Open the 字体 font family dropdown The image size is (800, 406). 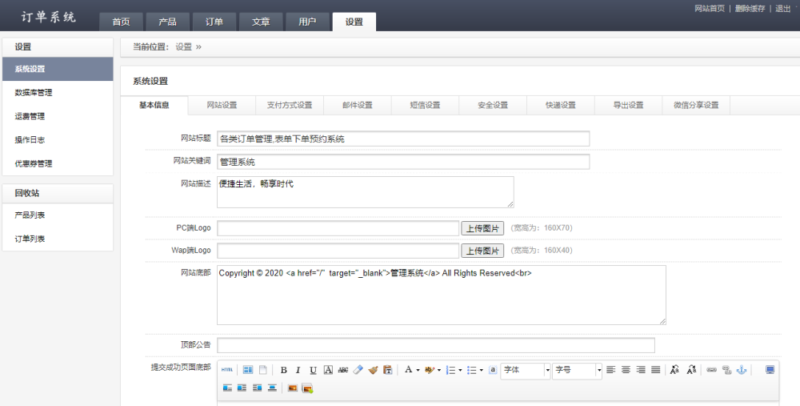[526, 370]
